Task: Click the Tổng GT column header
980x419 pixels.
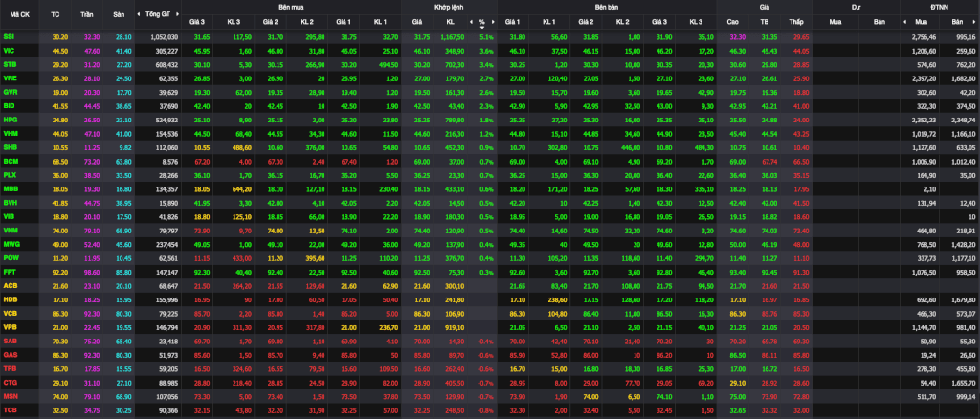Action: click(x=156, y=13)
